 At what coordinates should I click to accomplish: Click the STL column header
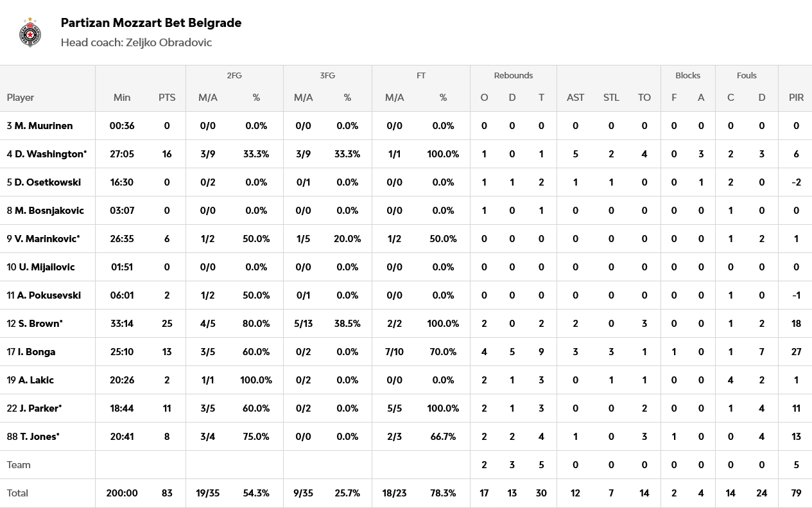pos(611,98)
